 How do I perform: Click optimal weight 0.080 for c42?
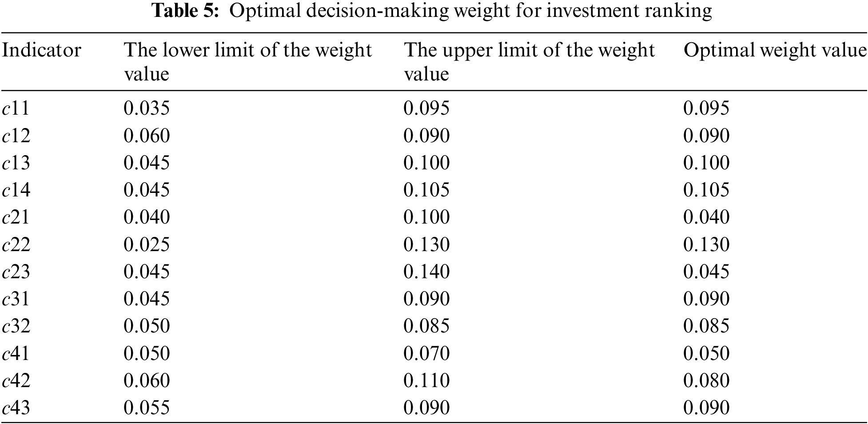pos(706,381)
